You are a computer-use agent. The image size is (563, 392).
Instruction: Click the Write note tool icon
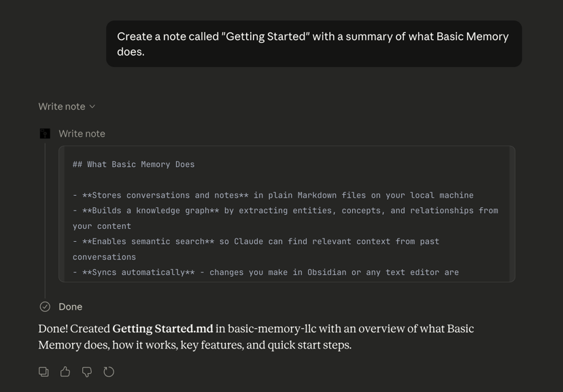(x=45, y=134)
